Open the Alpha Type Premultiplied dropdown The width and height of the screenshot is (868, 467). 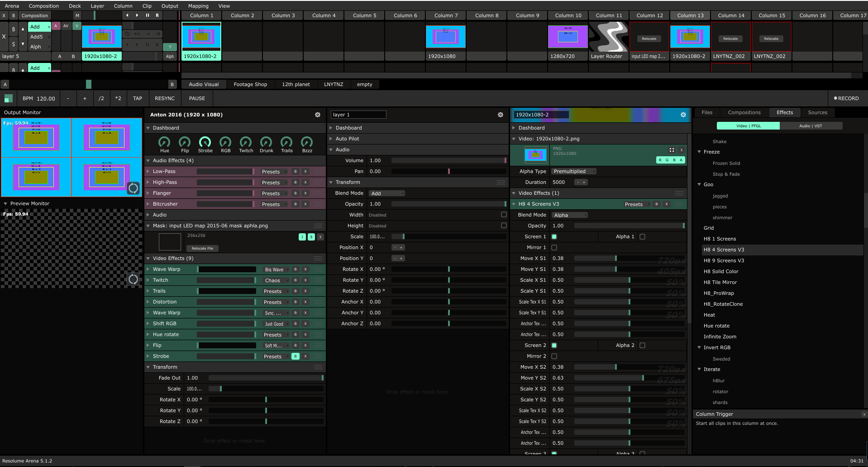click(x=573, y=172)
